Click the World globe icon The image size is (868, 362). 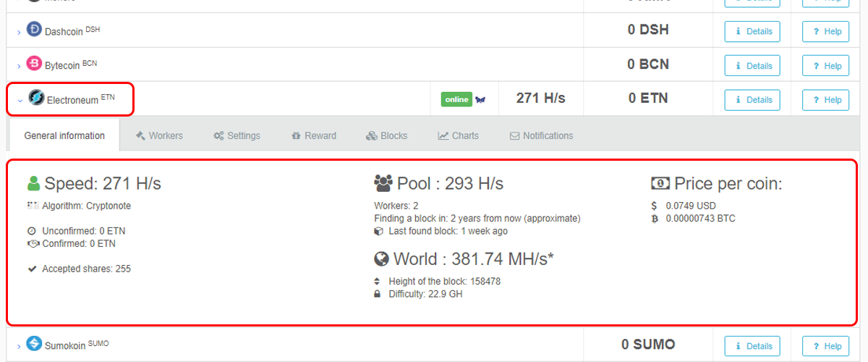tap(382, 259)
